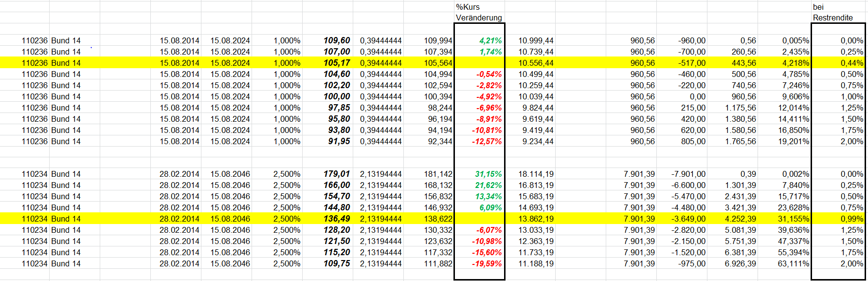Click the value cell 18.114,19
The height and width of the screenshot is (281, 868).
pyautogui.click(x=530, y=174)
